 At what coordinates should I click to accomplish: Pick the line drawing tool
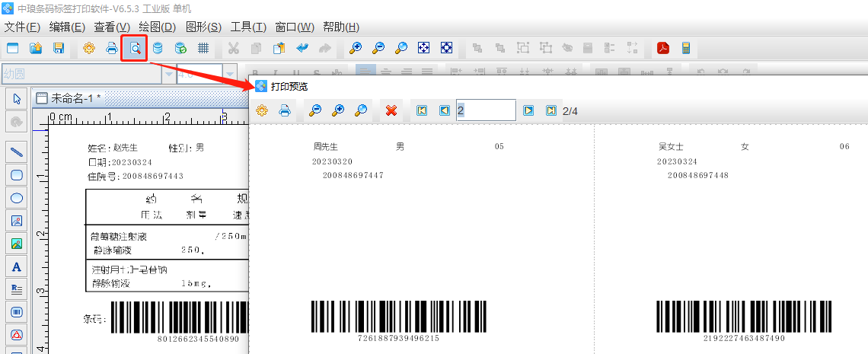16,152
